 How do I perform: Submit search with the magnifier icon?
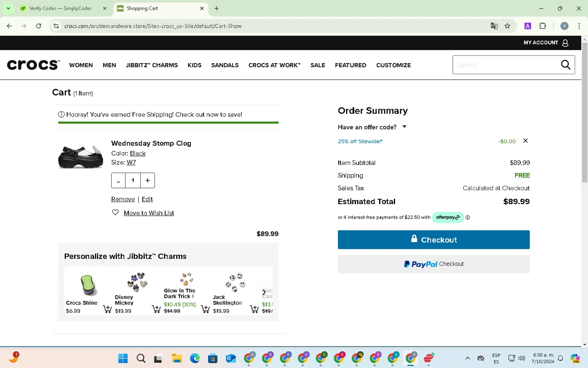coord(566,65)
